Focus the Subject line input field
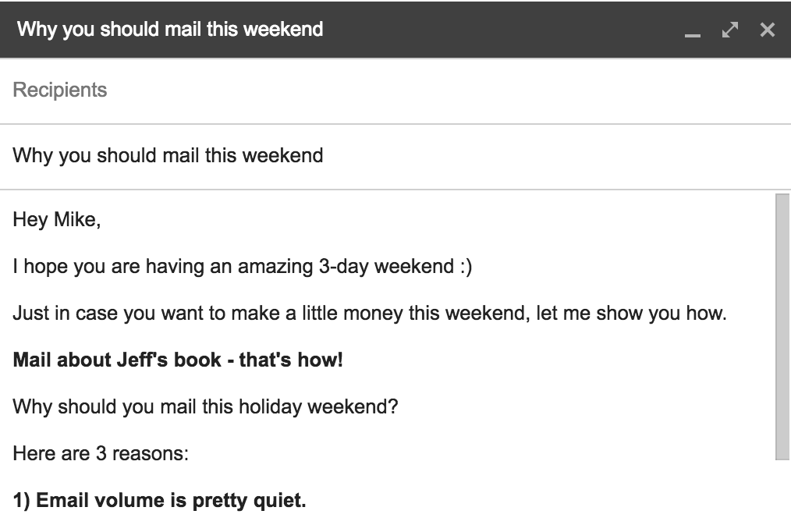Image resolution: width=791 pixels, height=532 pixels. pos(390,155)
